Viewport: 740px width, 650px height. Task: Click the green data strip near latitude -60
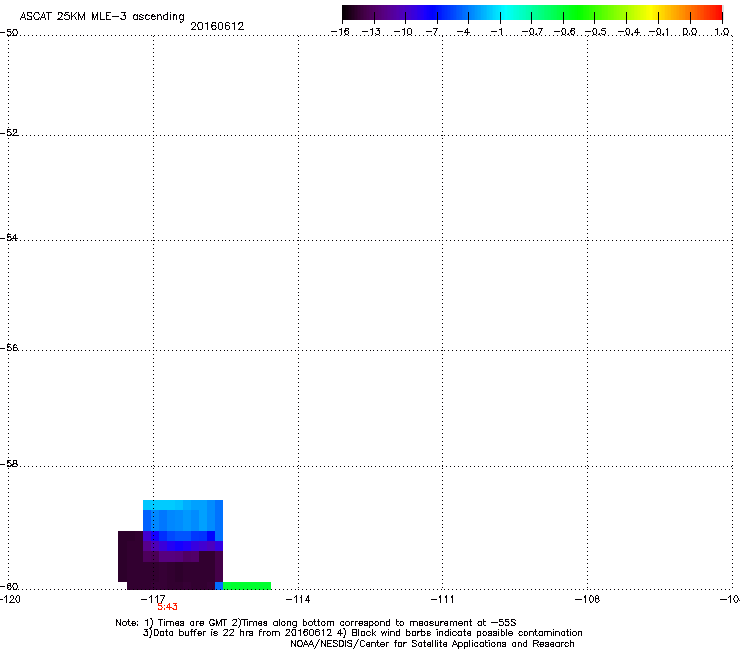point(247,586)
